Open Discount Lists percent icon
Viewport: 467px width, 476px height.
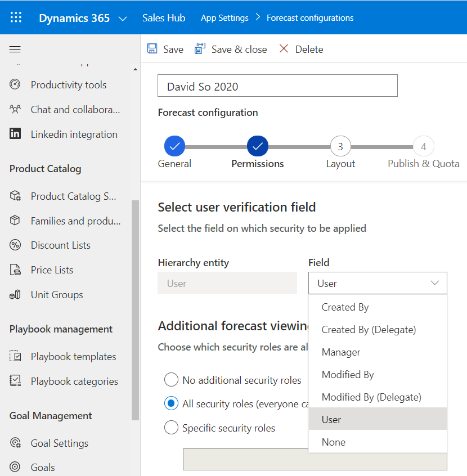(x=15, y=245)
